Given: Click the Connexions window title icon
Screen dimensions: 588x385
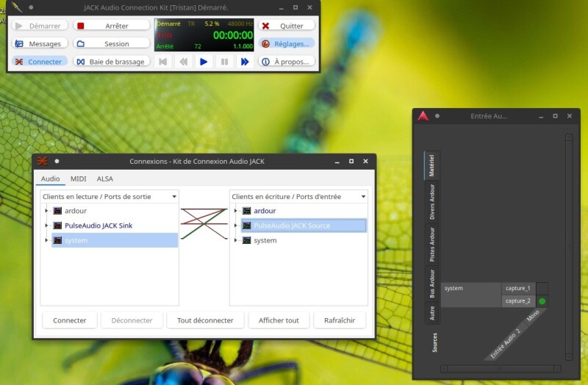Looking at the screenshot, I should (x=43, y=161).
